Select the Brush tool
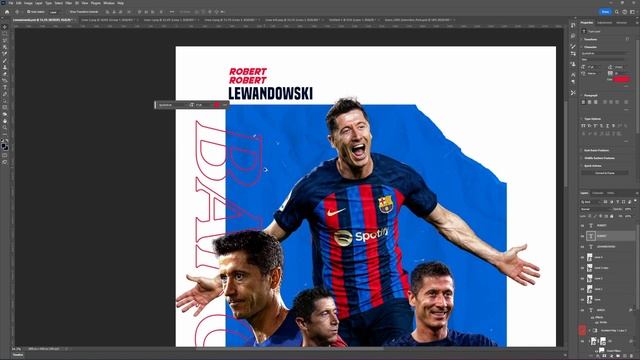 [4, 60]
